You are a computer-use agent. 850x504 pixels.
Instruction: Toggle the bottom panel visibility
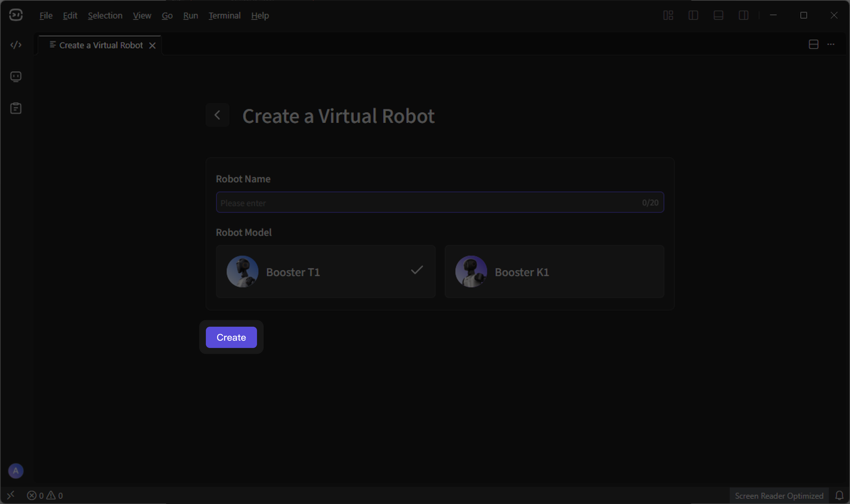tap(718, 15)
